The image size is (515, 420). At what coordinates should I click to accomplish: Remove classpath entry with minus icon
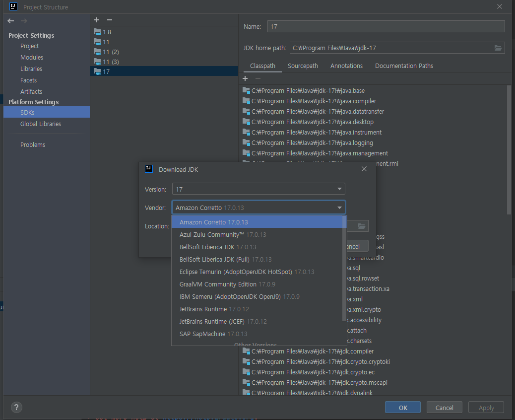(x=258, y=78)
